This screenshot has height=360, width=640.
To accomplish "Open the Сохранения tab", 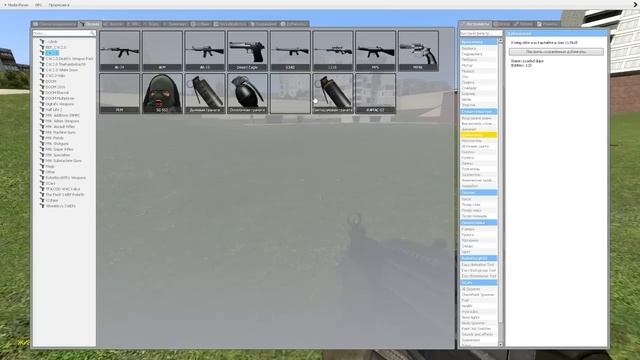I will [263, 24].
